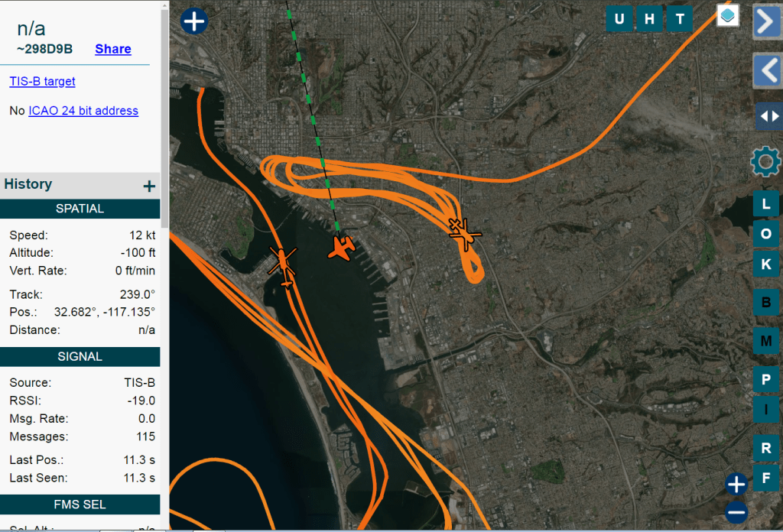Viewport: 783px width, 532px height.
Task: Click the left chevron arrow button
Action: (767, 70)
